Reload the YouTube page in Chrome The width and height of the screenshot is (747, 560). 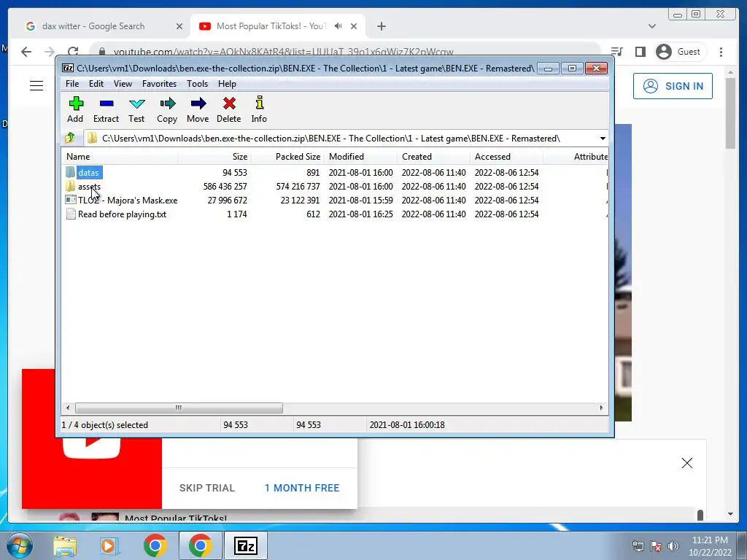[x=73, y=52]
